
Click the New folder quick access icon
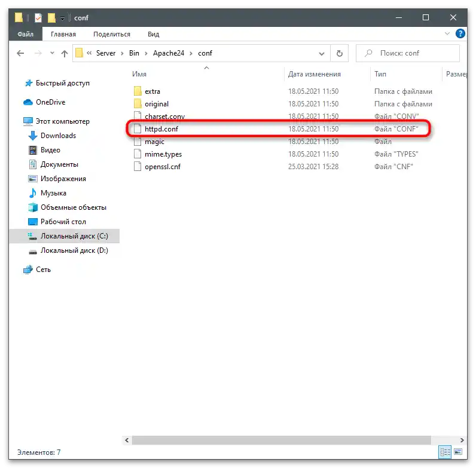click(x=51, y=18)
